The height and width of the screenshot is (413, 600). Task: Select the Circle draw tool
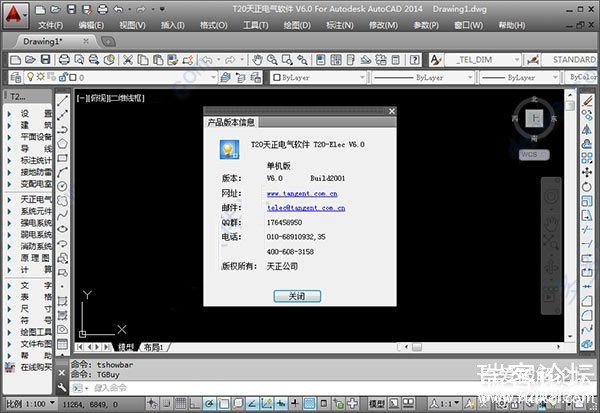coord(62,186)
